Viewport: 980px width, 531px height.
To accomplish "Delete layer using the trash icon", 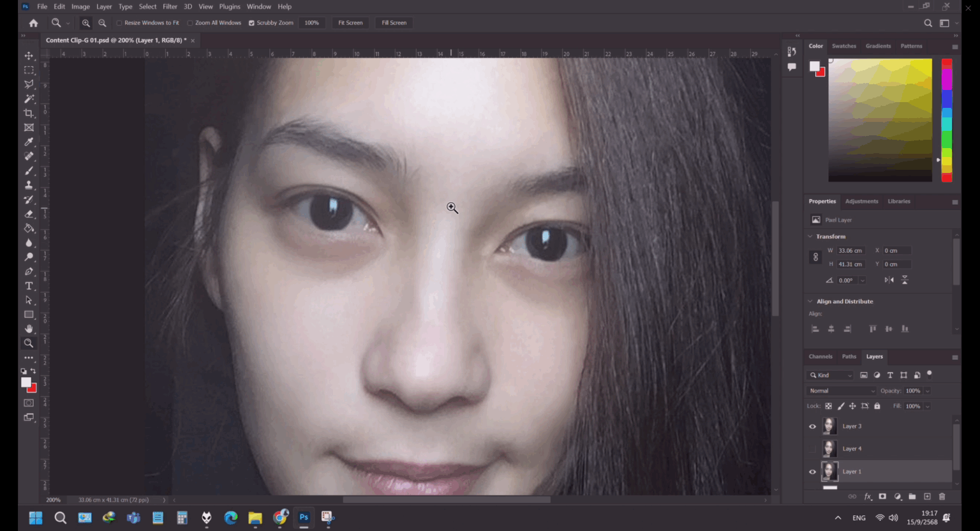I will click(x=942, y=497).
